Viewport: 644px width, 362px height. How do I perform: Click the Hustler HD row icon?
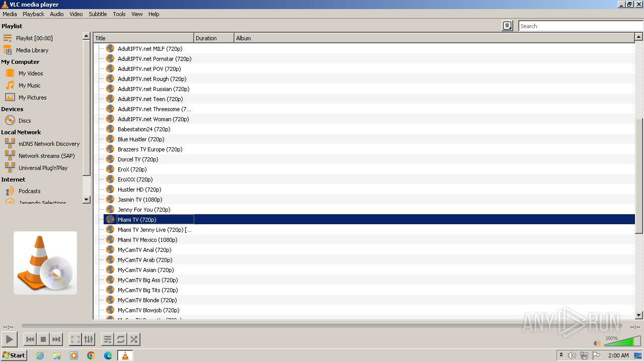click(x=110, y=190)
